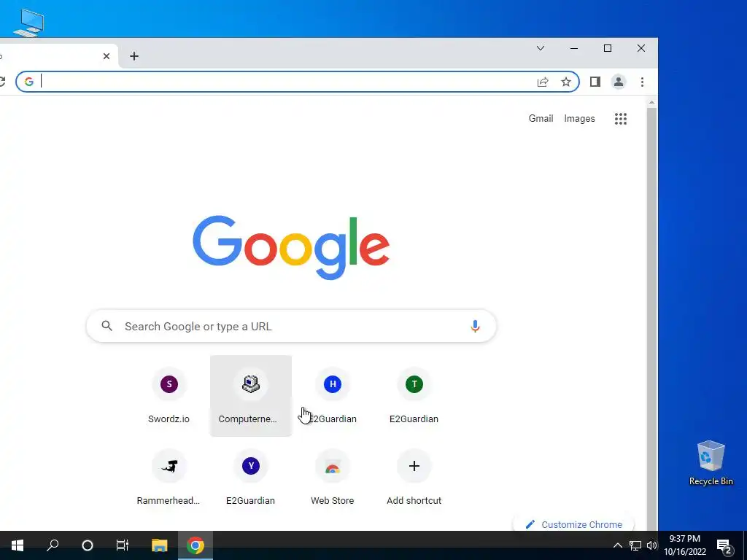
Task: Open the E2Guardian shortcut with green T icon
Action: [x=414, y=396]
